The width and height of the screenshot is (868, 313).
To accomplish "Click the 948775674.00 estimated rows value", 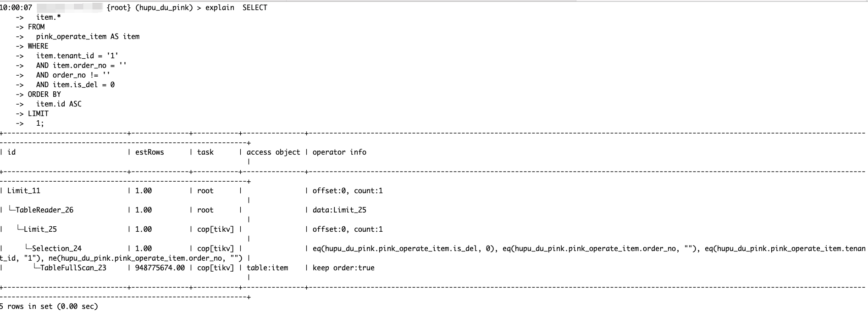I will coord(160,268).
